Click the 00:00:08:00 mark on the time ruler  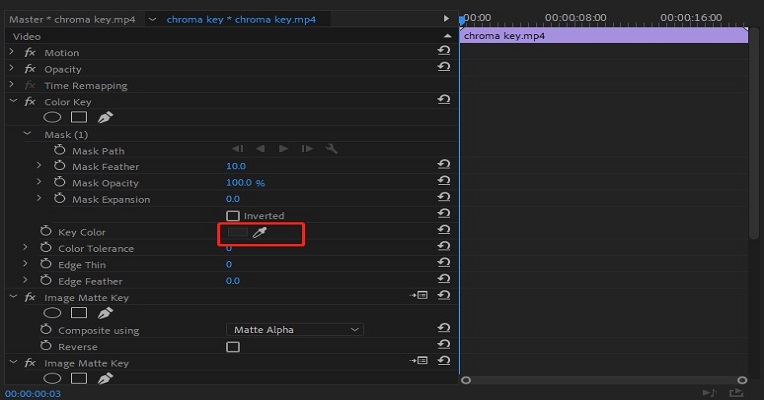click(575, 18)
